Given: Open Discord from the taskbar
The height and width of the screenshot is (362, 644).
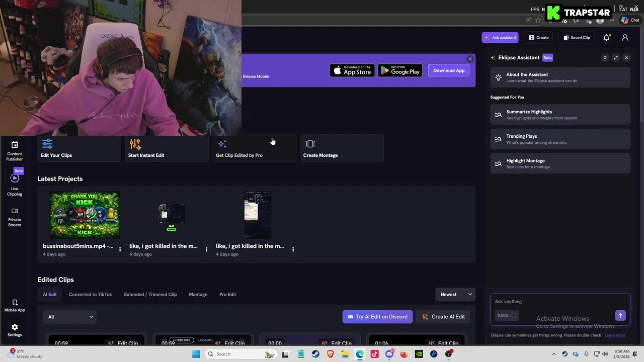Looking at the screenshot, I should click(x=389, y=354).
